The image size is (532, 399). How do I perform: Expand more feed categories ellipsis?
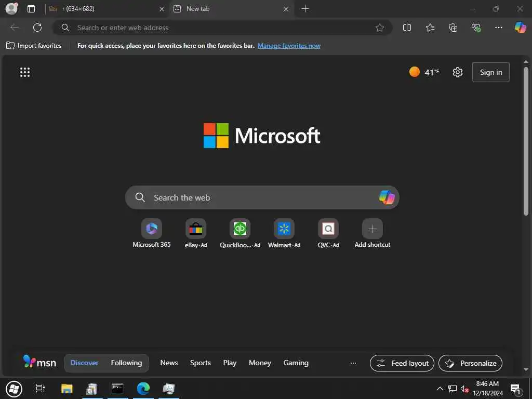point(353,363)
